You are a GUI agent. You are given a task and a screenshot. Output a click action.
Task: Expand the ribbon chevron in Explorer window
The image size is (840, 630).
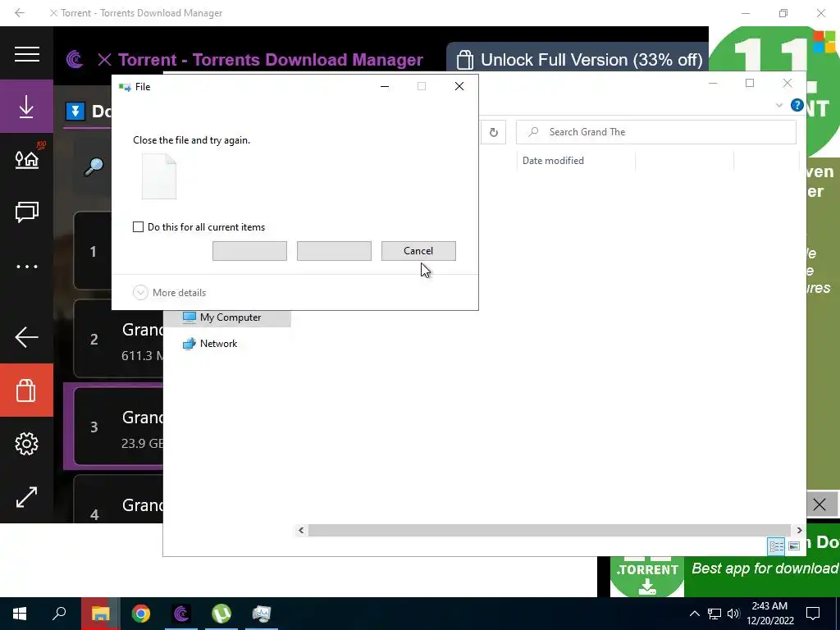click(x=779, y=105)
